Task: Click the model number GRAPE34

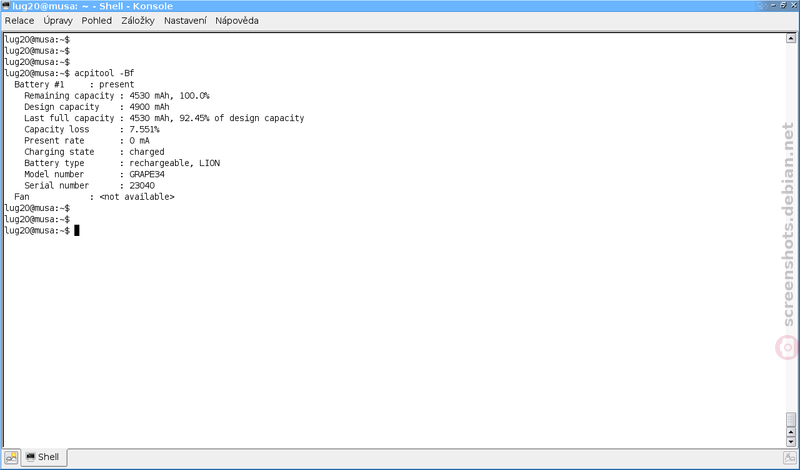Action: tap(147, 174)
